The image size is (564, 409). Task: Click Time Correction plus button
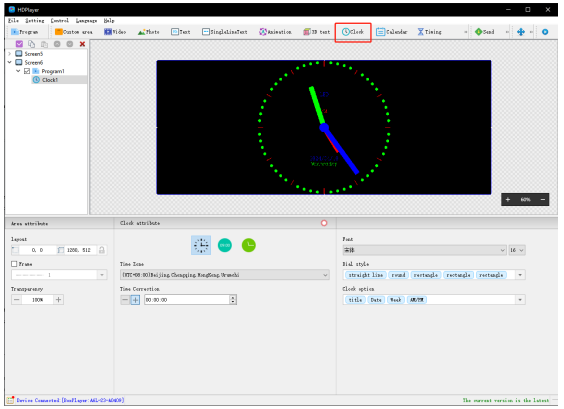coord(135,300)
